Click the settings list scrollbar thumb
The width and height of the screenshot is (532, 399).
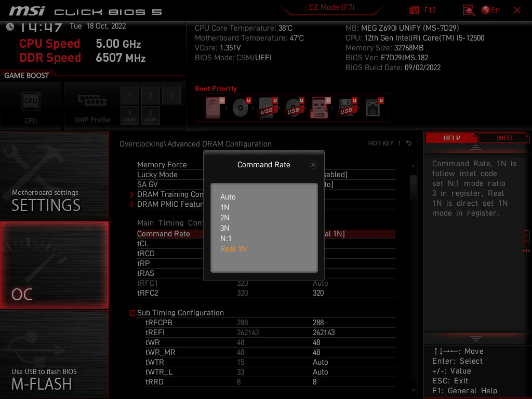pyautogui.click(x=413, y=188)
